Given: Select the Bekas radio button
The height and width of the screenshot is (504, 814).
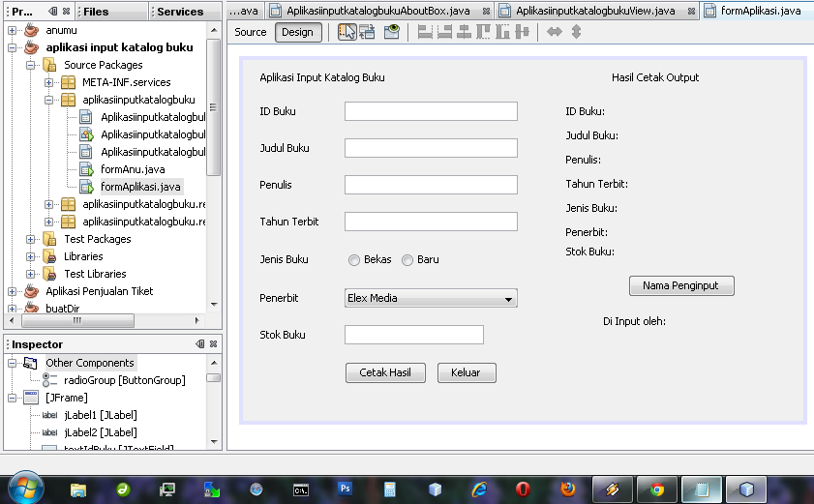Looking at the screenshot, I should 354,260.
